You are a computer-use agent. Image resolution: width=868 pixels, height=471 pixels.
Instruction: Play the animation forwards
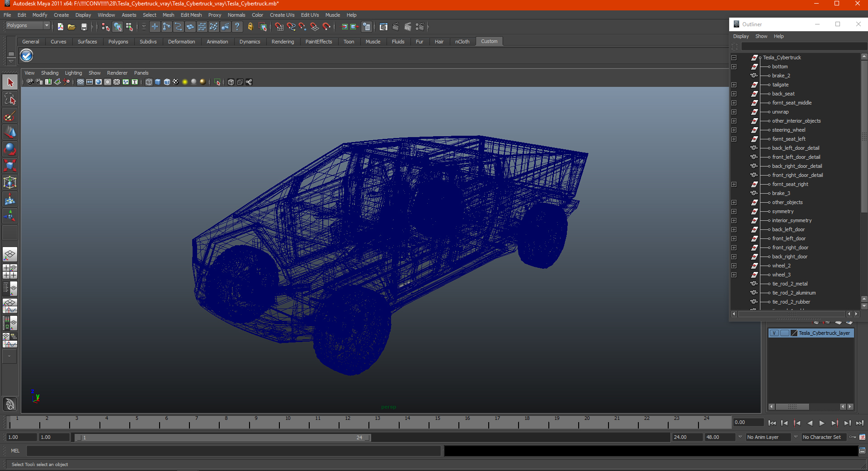[822, 423]
